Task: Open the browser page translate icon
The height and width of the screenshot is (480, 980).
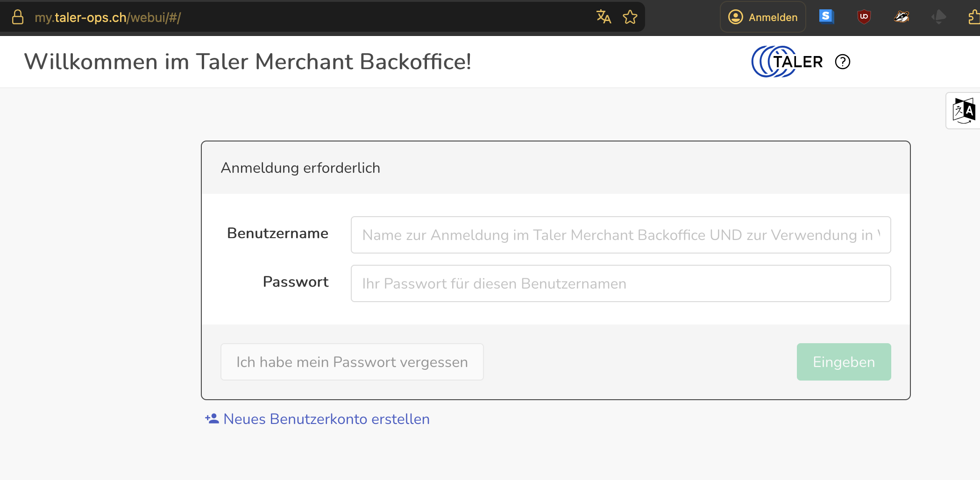Action: (x=604, y=17)
